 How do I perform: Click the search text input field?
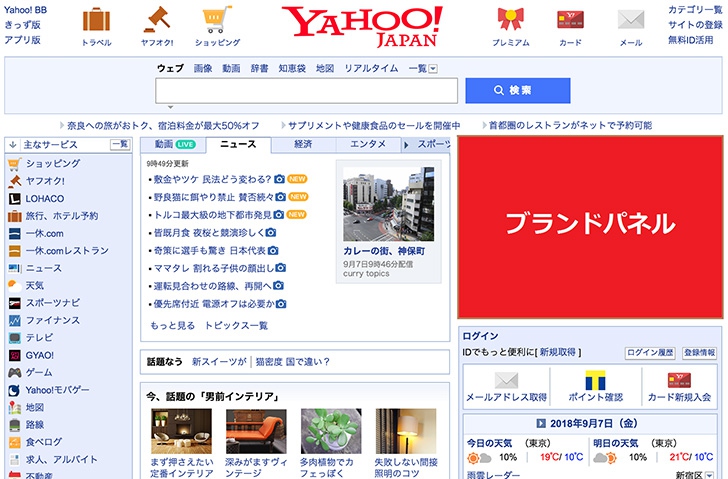click(x=306, y=91)
